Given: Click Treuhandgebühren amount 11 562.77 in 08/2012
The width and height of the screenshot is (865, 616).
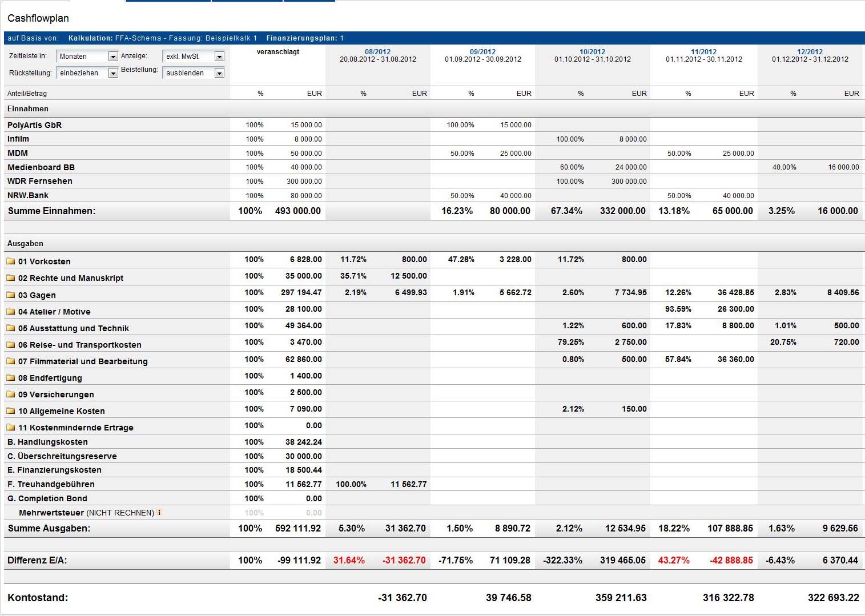Looking at the screenshot, I should tap(409, 484).
